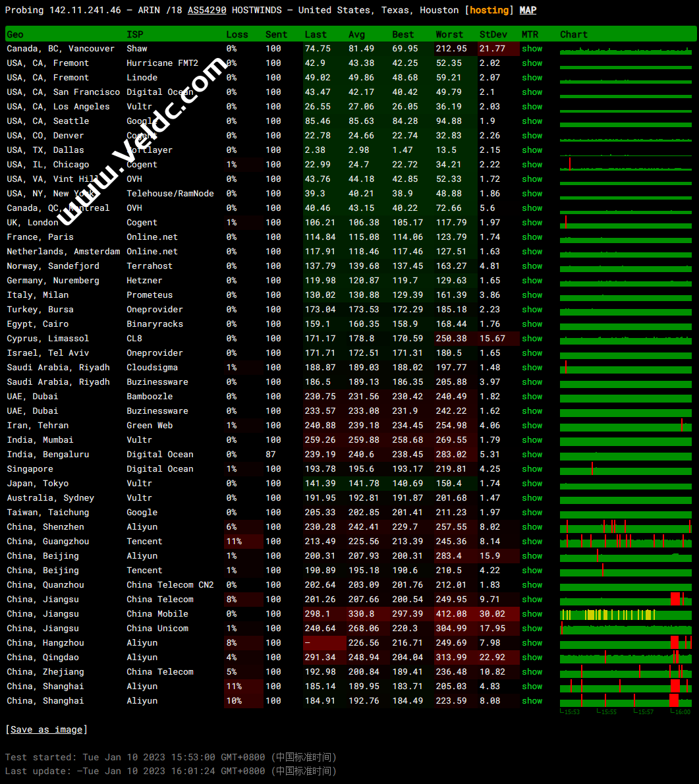Click the Iran, Tehran latency chart
This screenshot has width=699, height=784.
[x=626, y=426]
